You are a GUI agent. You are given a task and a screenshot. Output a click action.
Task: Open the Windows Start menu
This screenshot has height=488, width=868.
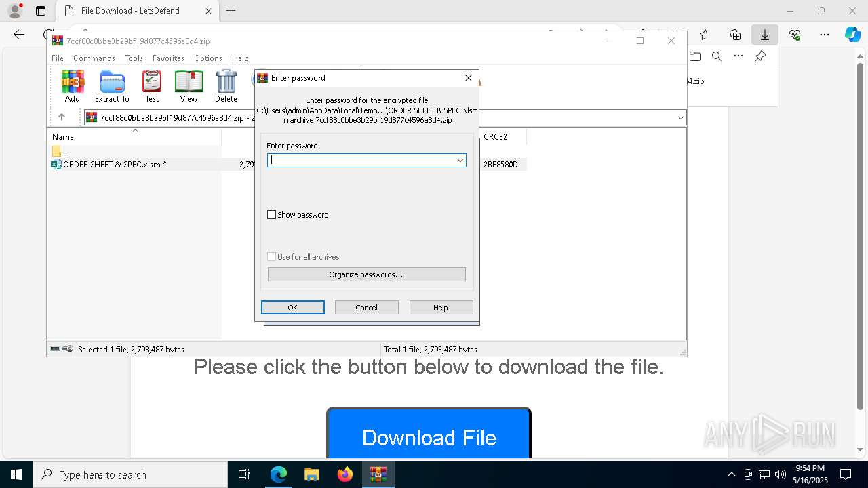point(16,474)
